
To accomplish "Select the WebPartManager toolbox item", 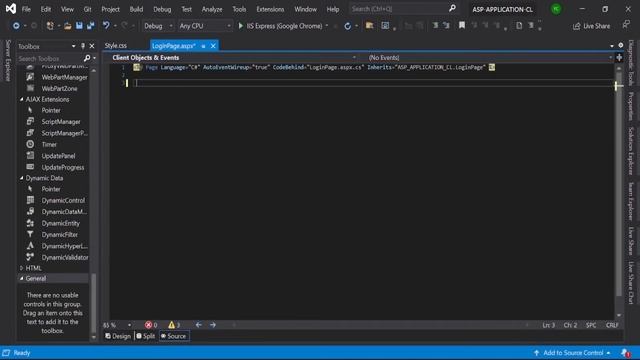I will coord(58,77).
